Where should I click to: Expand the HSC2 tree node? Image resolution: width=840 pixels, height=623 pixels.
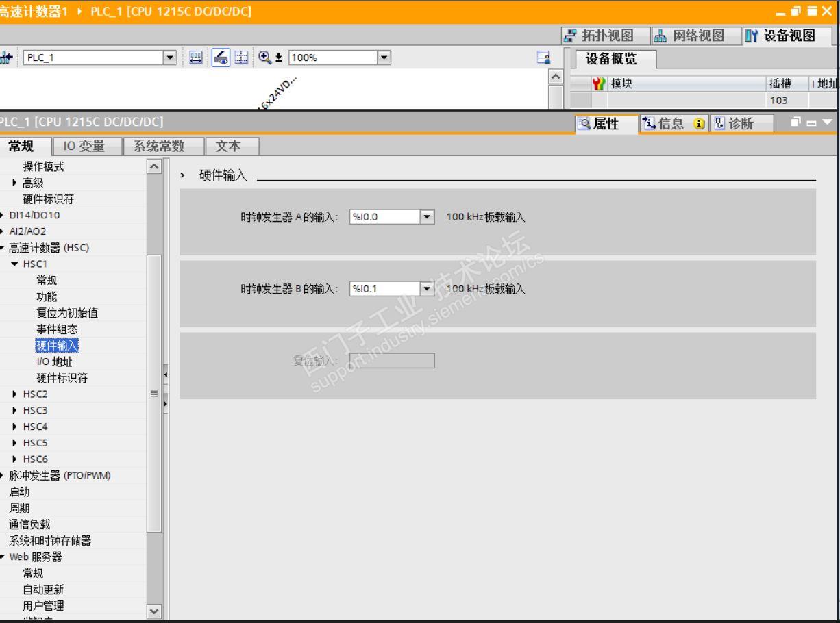click(x=15, y=394)
